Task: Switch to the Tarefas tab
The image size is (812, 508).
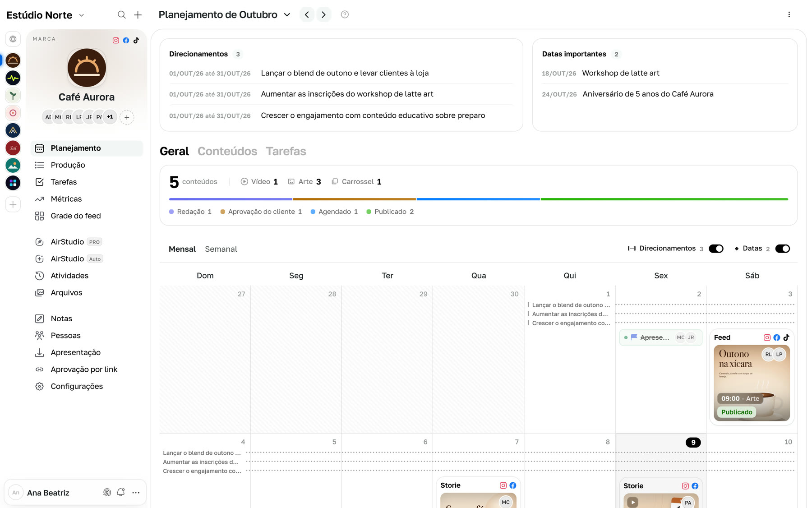Action: [286, 151]
